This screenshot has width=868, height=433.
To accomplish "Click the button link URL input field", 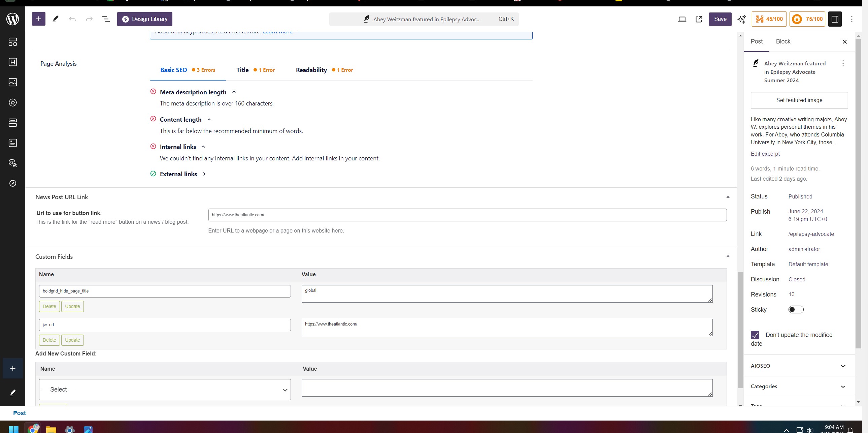I will [x=467, y=215].
